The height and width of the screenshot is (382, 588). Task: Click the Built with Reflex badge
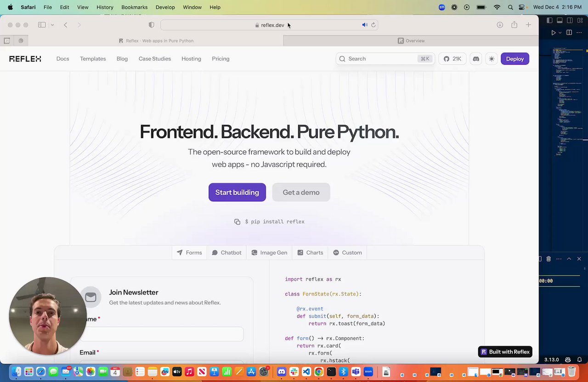click(x=505, y=352)
